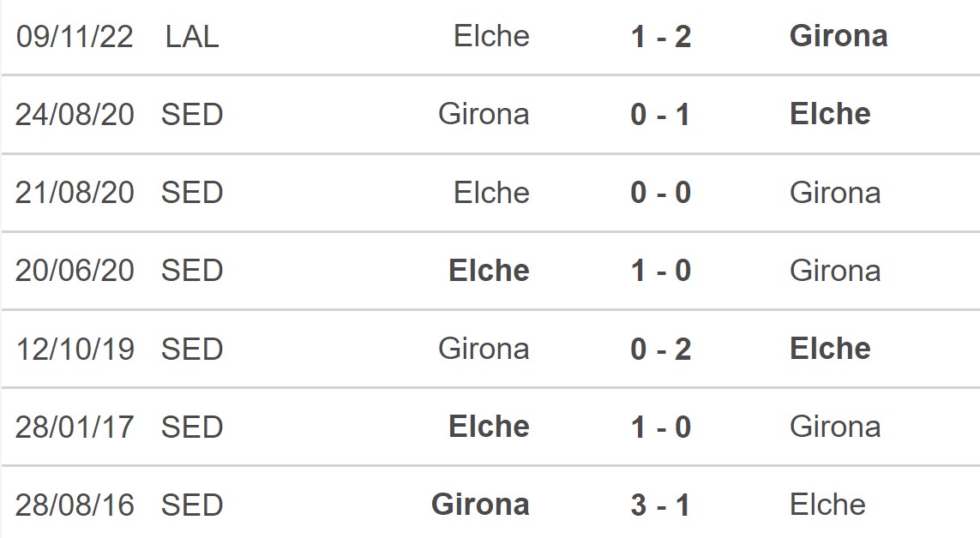Image resolution: width=980 pixels, height=538 pixels.
Task: Click the LAL competition label
Action: tap(192, 36)
